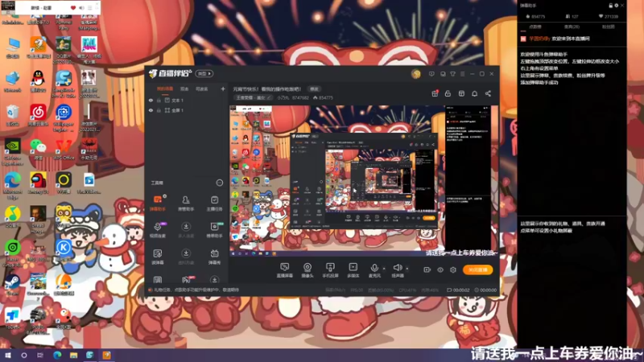Download the 多人连麦 tool in the toolbox
The image size is (644, 362).
[x=186, y=229]
